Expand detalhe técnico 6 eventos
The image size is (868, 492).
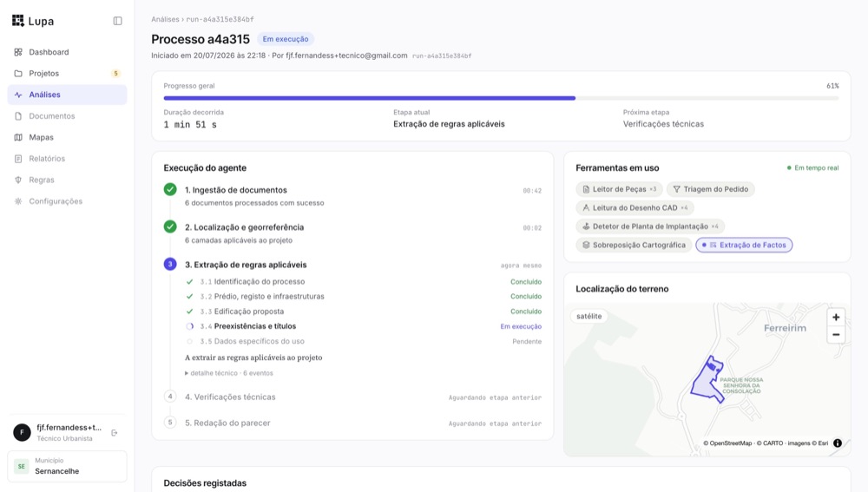coord(229,373)
